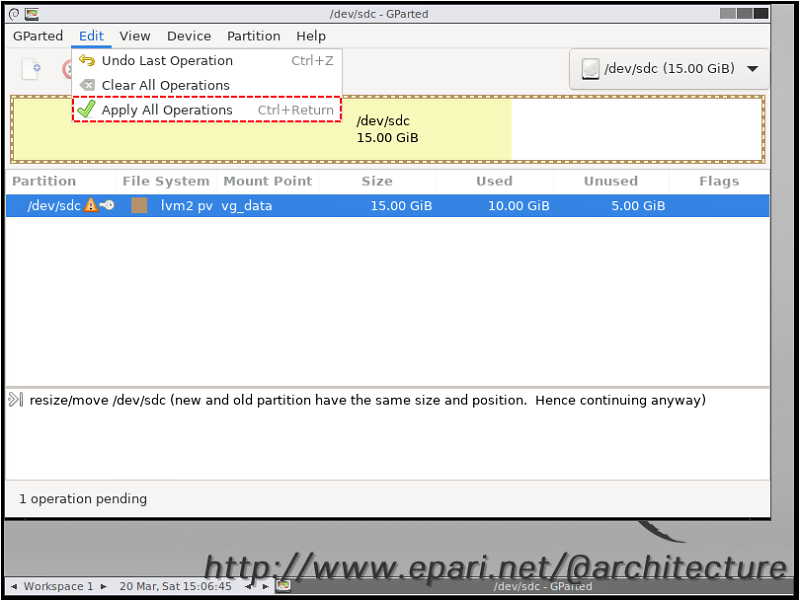Screen dimensions: 800x600
Task: Minimize the GParted window
Action: 728,13
